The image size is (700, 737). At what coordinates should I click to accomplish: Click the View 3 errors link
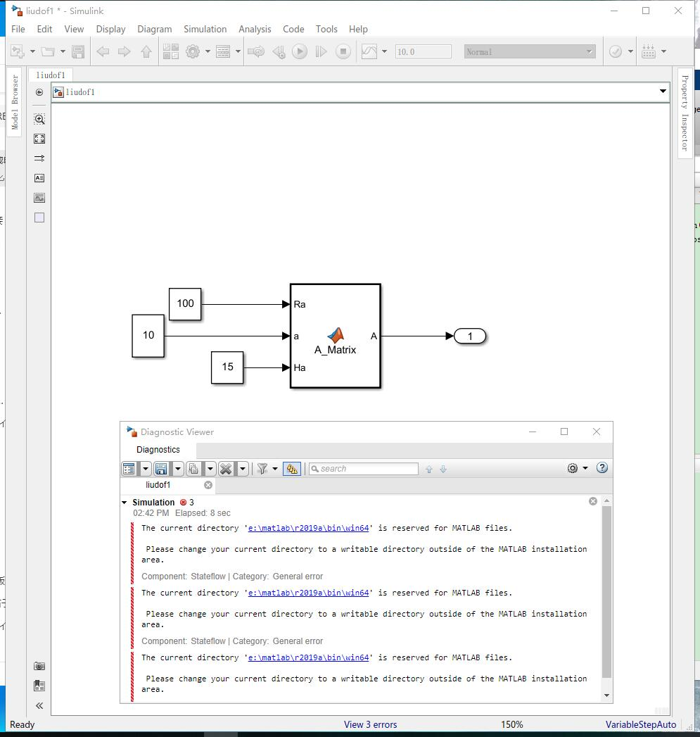pos(370,724)
